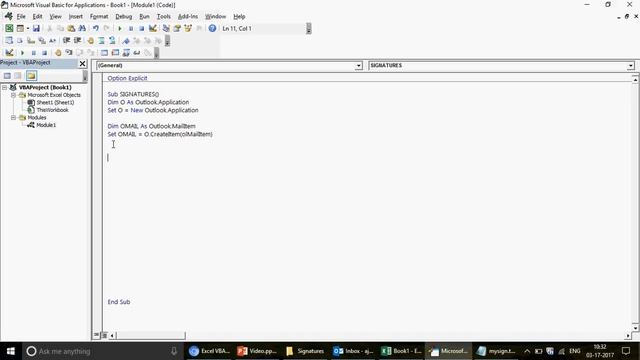Switch to Procedure View at bottom left

click(x=96, y=335)
